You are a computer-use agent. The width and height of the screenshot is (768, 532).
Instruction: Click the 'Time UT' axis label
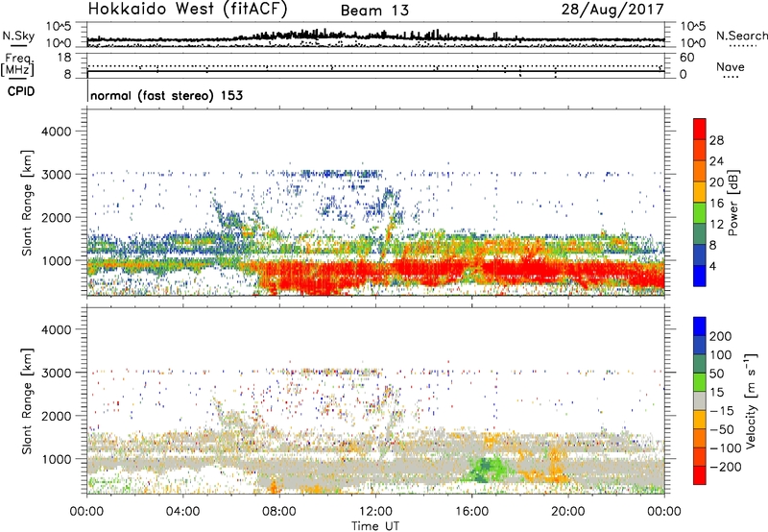375,525
